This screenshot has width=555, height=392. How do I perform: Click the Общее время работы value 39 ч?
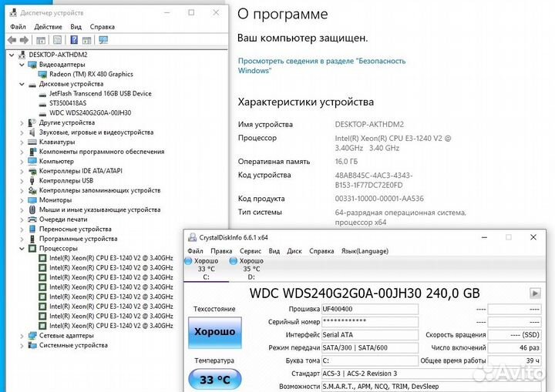[514, 360]
